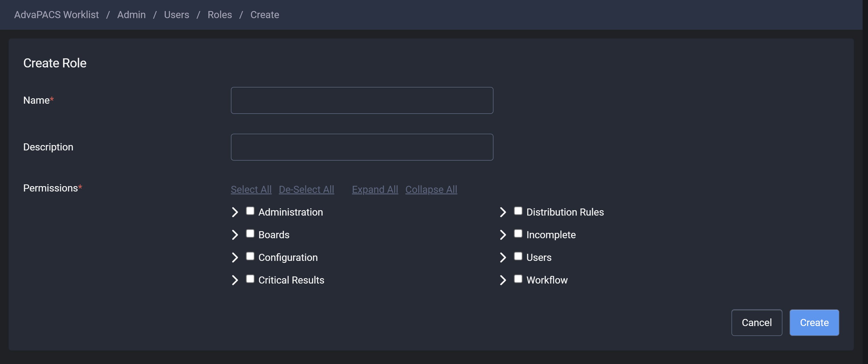Expand the Distribution Rules permission group
The height and width of the screenshot is (364, 868).
[503, 212]
